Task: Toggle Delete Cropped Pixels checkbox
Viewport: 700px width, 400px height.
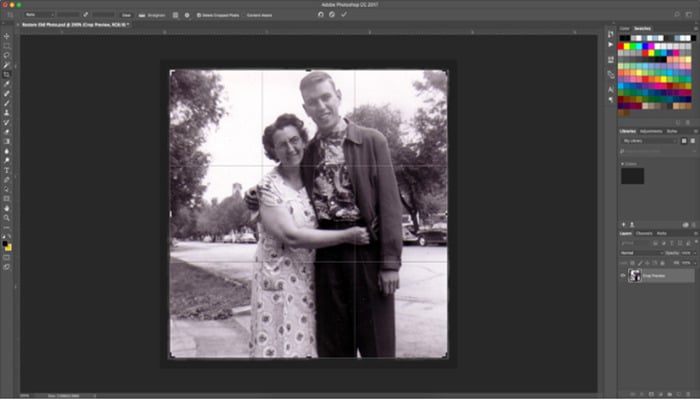Action: pos(199,15)
